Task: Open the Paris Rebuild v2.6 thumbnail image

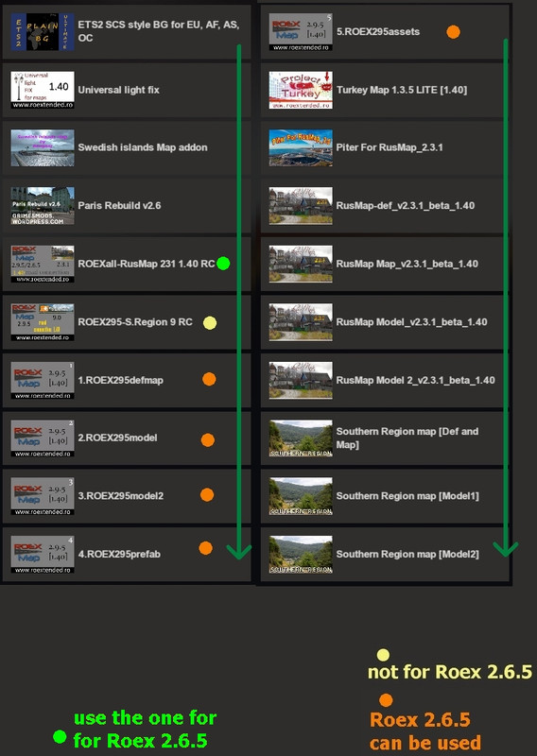Action: pyautogui.click(x=43, y=206)
